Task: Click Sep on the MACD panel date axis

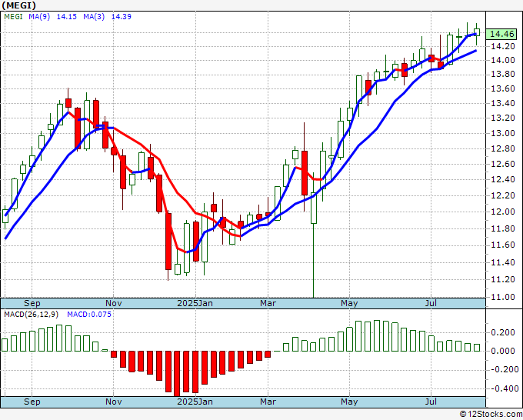Action: click(x=32, y=402)
